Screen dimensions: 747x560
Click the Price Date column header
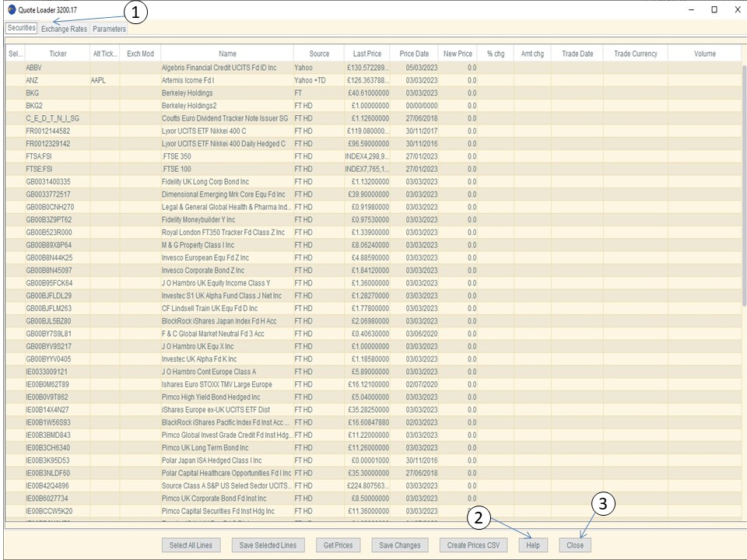pyautogui.click(x=414, y=54)
